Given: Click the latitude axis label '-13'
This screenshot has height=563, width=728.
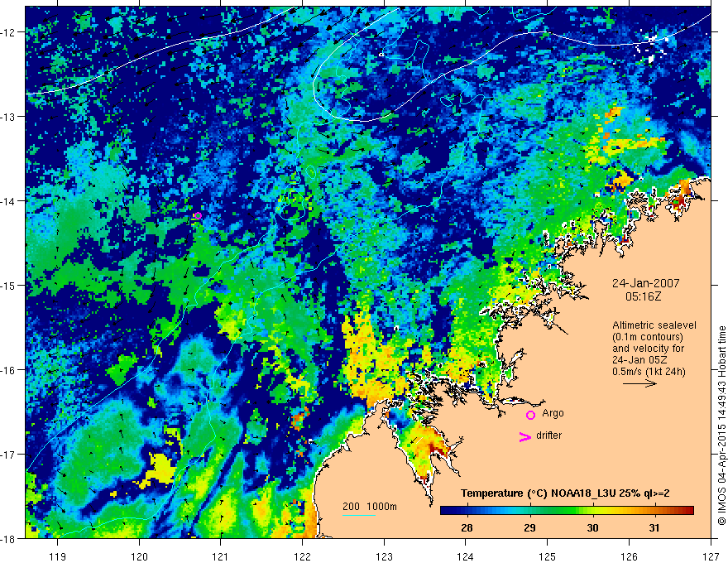Looking at the screenshot, I should click(8, 116).
